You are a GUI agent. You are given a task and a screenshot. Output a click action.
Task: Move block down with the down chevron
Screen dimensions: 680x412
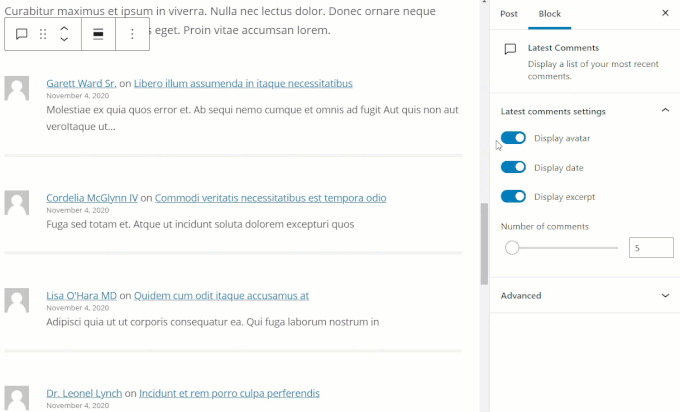[64, 39]
